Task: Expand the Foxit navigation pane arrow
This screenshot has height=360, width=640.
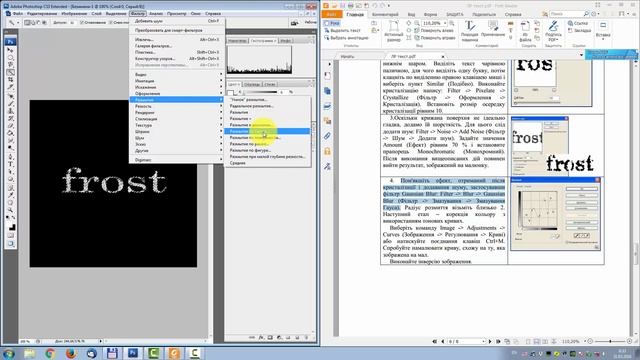Action: (329, 64)
